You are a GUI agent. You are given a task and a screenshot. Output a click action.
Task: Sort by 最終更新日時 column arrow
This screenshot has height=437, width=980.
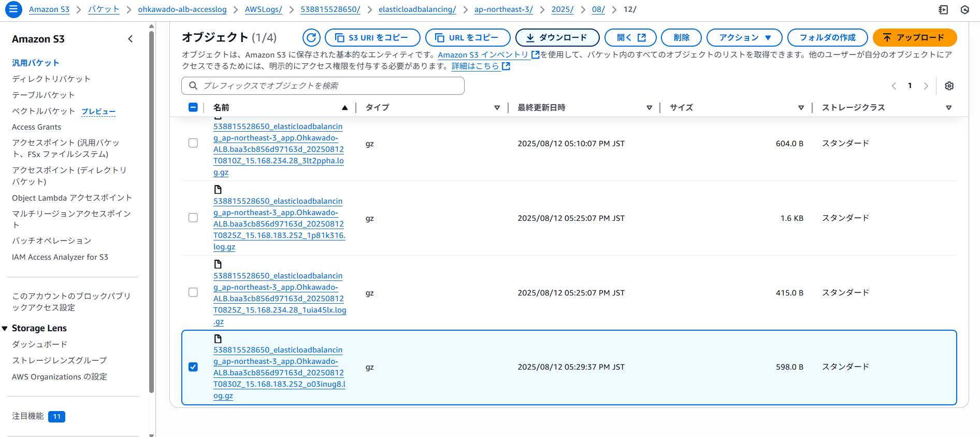pyautogui.click(x=649, y=108)
